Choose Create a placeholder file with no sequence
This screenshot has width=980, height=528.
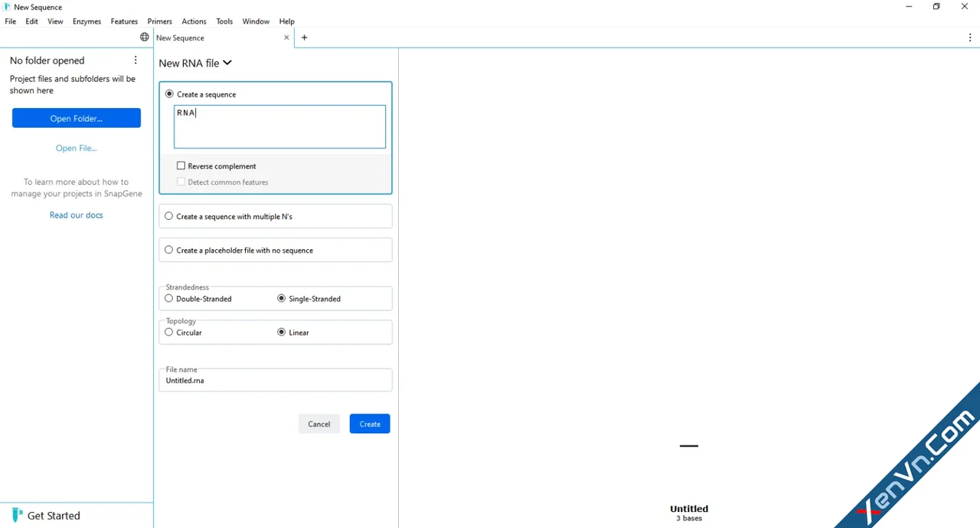[169, 250]
